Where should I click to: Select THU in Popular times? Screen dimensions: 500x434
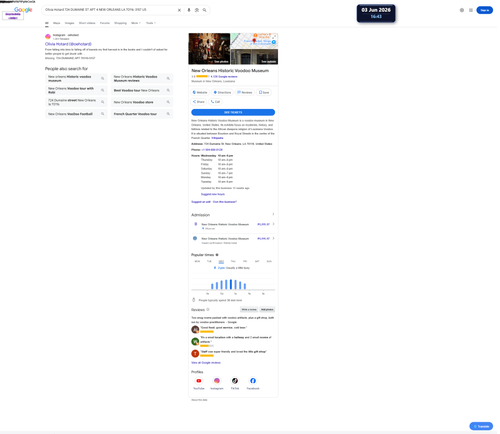click(233, 261)
